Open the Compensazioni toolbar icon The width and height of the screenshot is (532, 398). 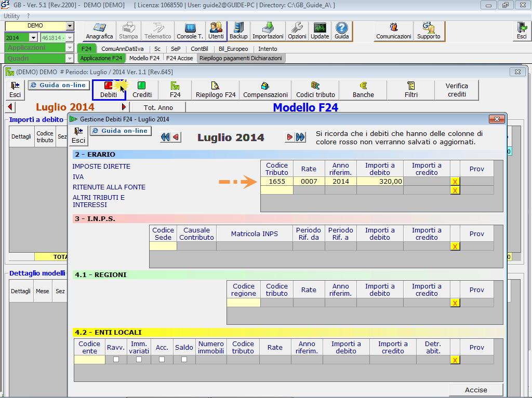265,90
